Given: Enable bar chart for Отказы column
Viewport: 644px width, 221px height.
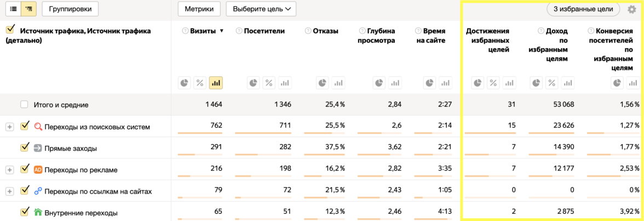Looking at the screenshot, I should [x=338, y=83].
